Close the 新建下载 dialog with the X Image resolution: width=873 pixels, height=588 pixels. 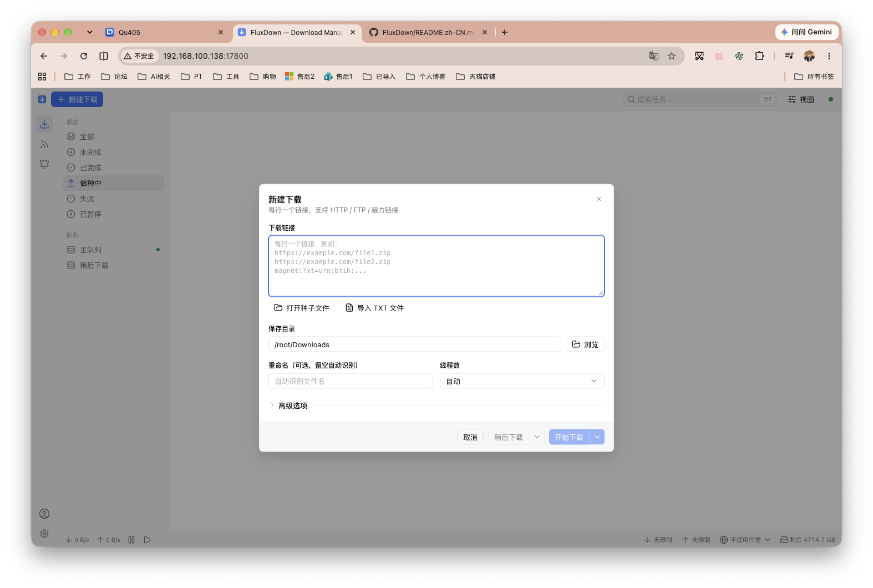(x=599, y=199)
